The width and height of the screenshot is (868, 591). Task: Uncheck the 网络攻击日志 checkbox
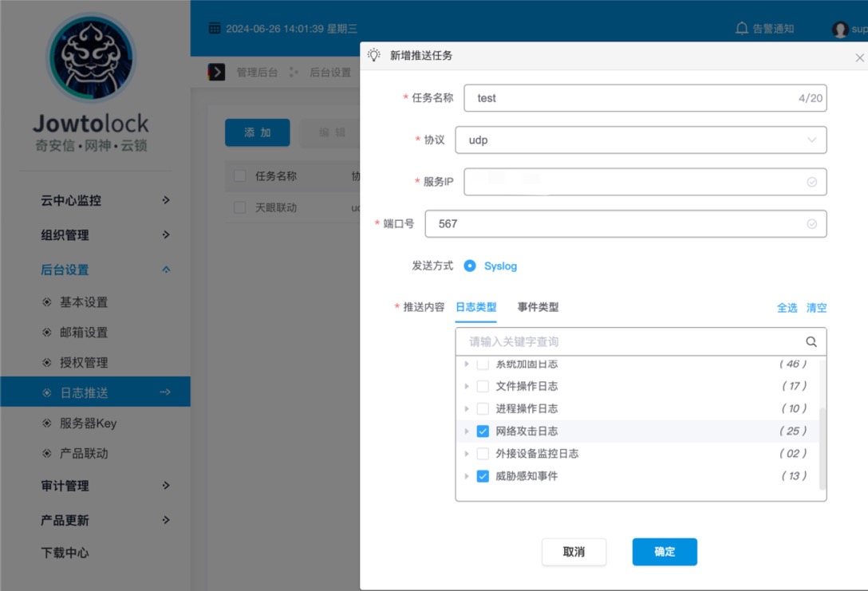pyautogui.click(x=483, y=431)
